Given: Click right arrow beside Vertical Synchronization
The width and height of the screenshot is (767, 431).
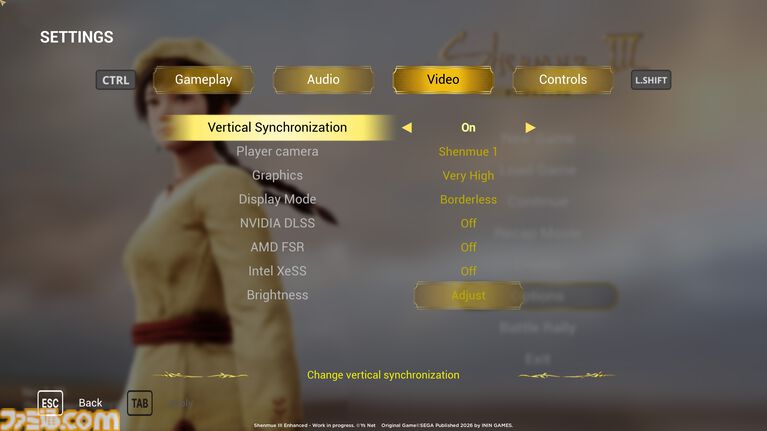Looking at the screenshot, I should (530, 128).
